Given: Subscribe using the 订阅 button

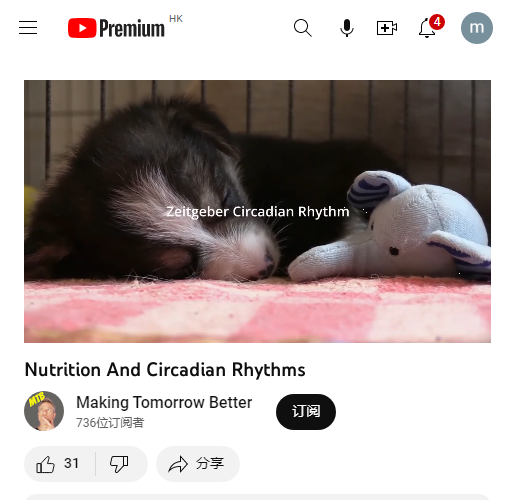Looking at the screenshot, I should pyautogui.click(x=306, y=412).
